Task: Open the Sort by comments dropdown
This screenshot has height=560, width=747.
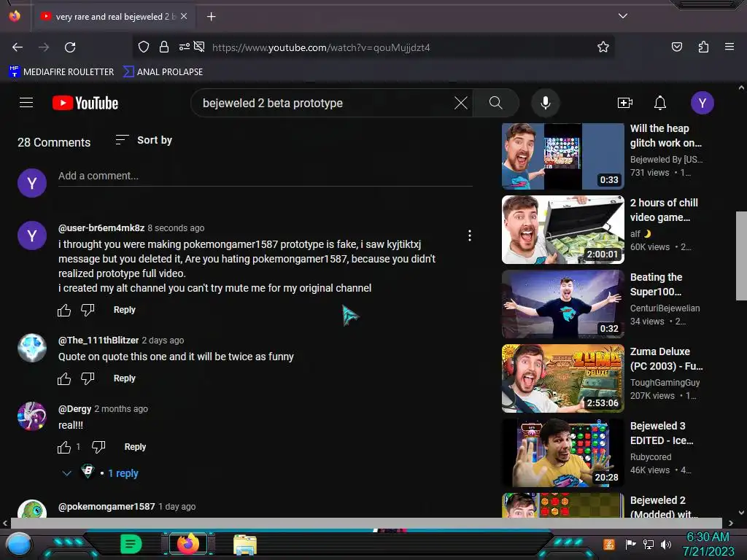Action: coord(144,140)
